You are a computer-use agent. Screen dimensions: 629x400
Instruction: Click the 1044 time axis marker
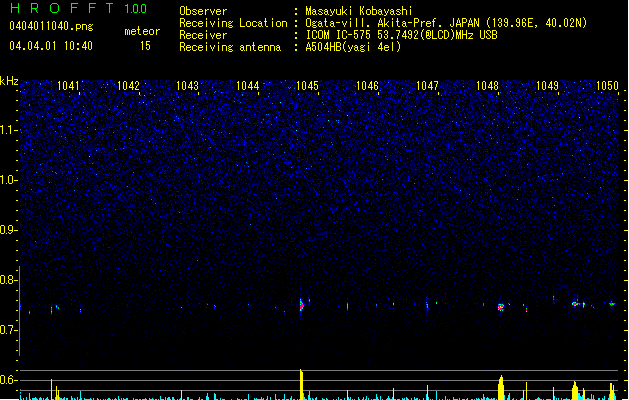click(x=248, y=86)
